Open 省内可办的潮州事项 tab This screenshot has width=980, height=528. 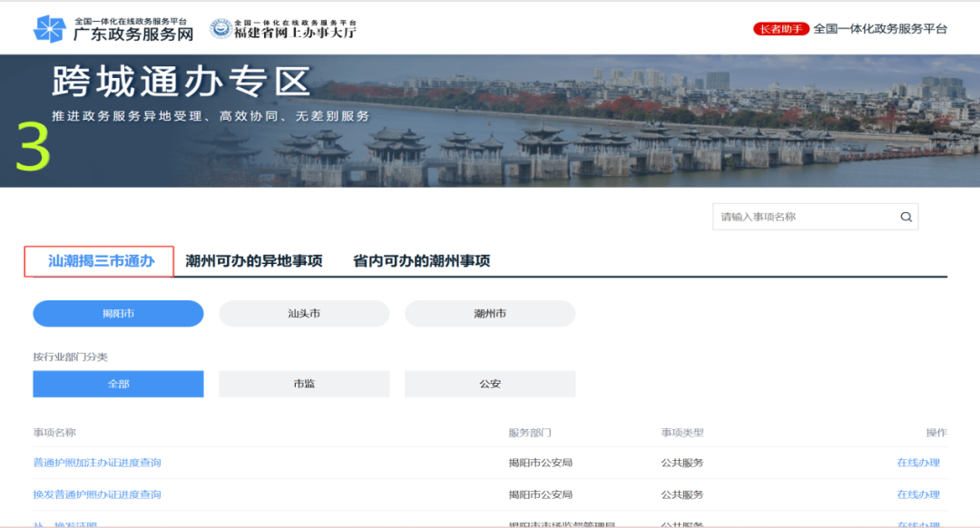421,261
